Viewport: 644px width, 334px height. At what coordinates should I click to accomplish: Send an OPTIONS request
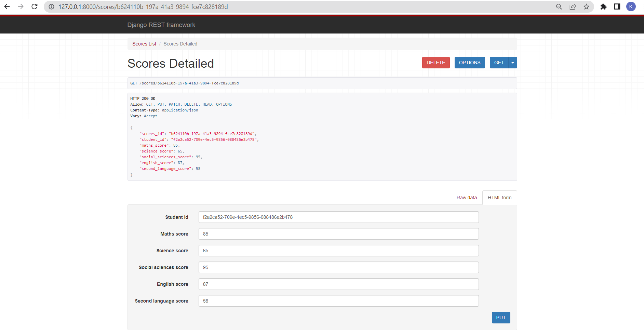point(470,63)
